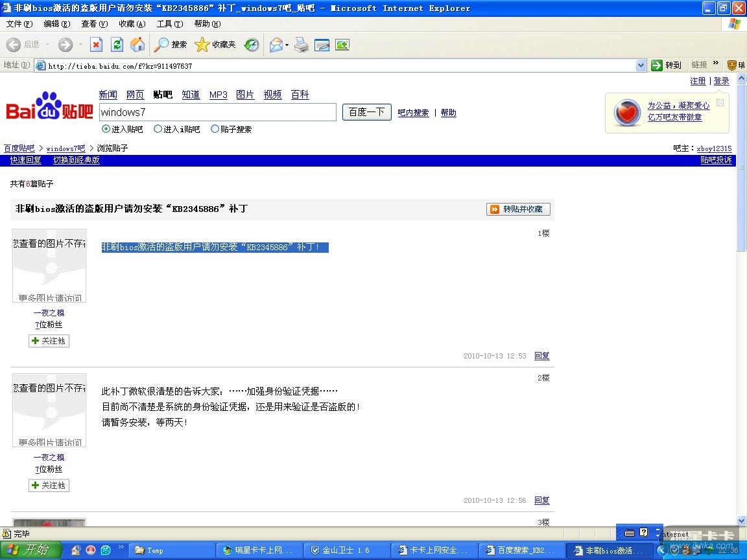Screen dimensions: 747x560
Task: Switch to 新闻 Baidu tab link
Action: tap(108, 95)
